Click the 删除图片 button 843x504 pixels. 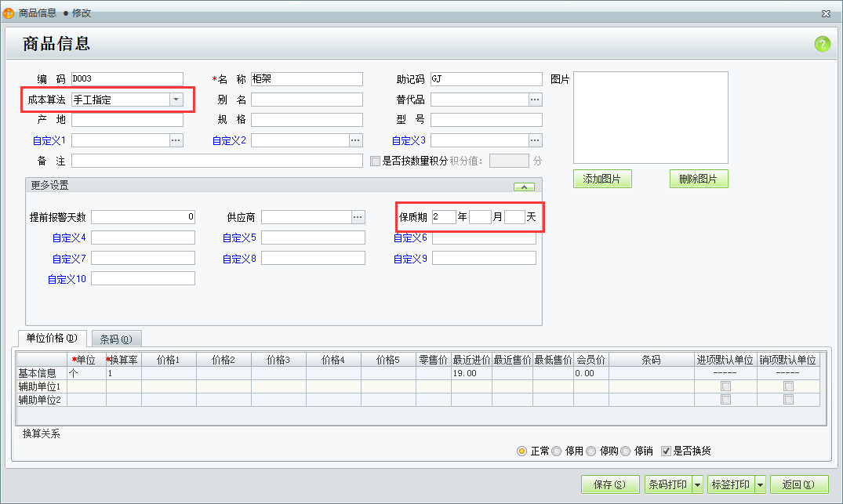tap(698, 179)
